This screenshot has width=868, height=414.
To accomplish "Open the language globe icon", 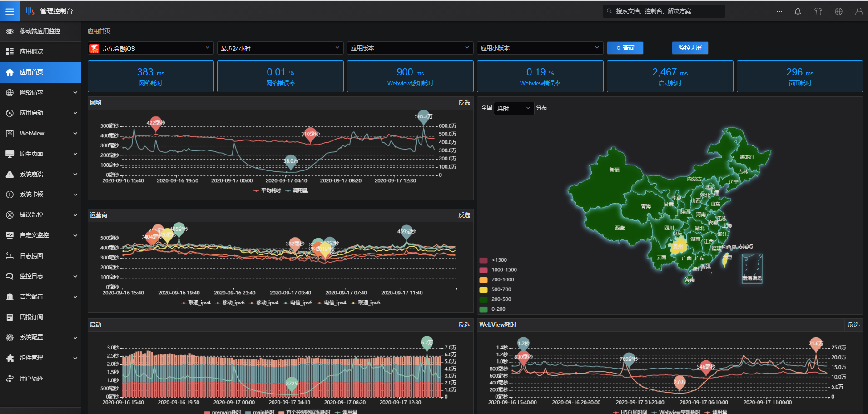I will coord(838,11).
